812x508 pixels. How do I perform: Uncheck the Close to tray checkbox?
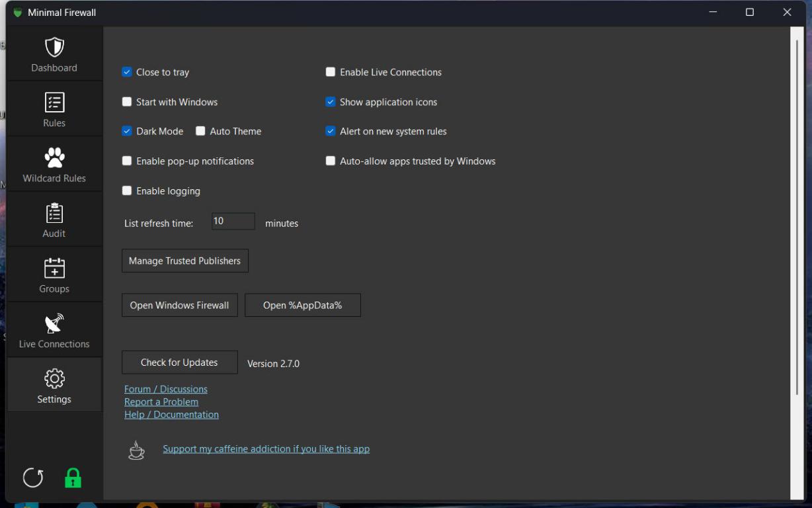(127, 72)
